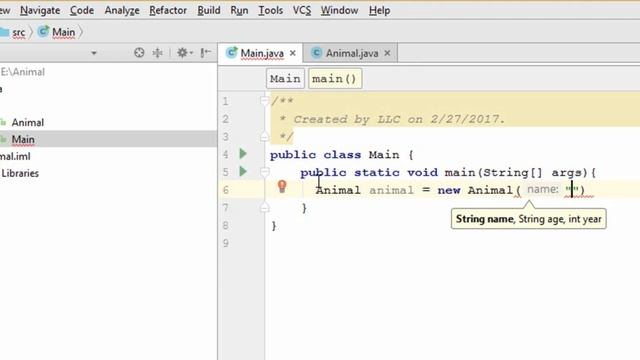This screenshot has width=640, height=360.
Task: Select Main class in project tree
Action: click(x=23, y=140)
